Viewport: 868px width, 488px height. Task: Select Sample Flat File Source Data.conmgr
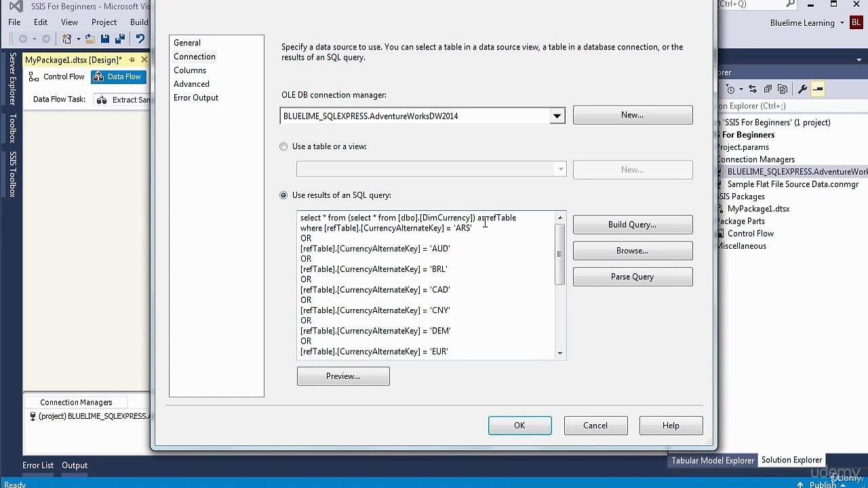click(x=793, y=184)
